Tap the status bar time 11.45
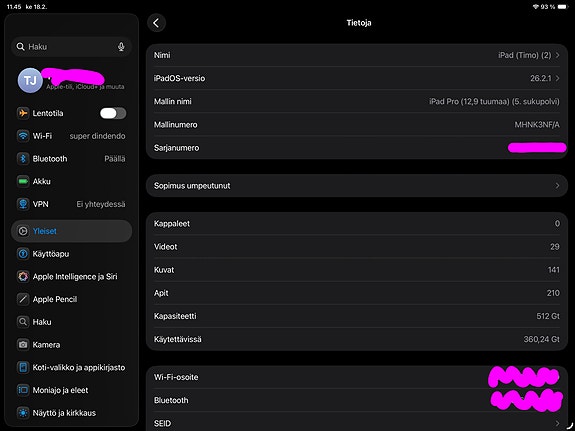575x431 pixels. point(14,7)
